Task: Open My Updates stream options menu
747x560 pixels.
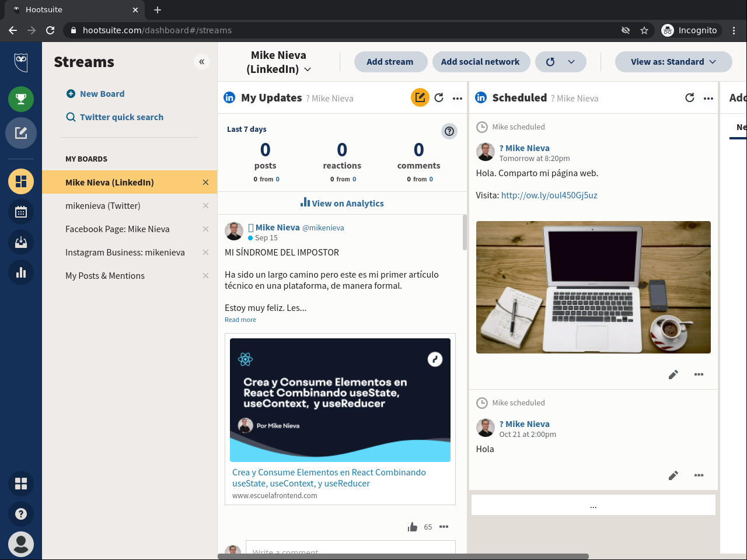Action: point(458,99)
